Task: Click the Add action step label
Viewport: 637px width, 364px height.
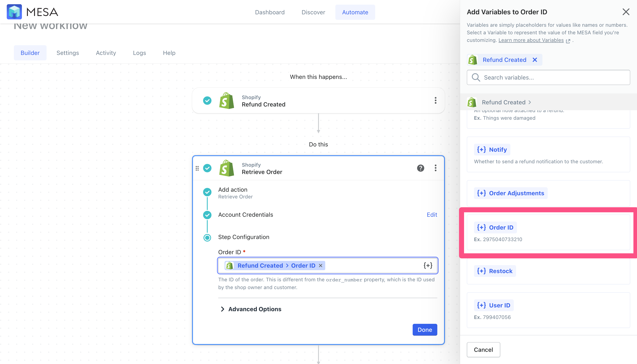Action: [233, 190]
